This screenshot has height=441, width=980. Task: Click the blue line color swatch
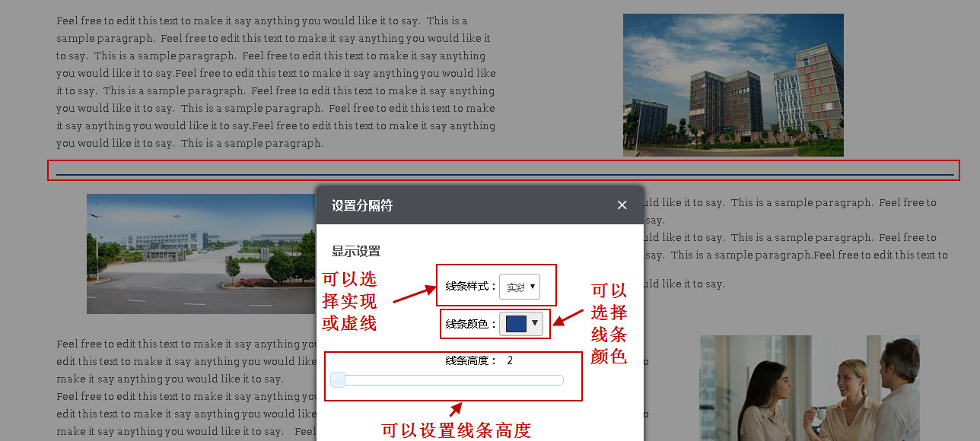[x=516, y=323]
